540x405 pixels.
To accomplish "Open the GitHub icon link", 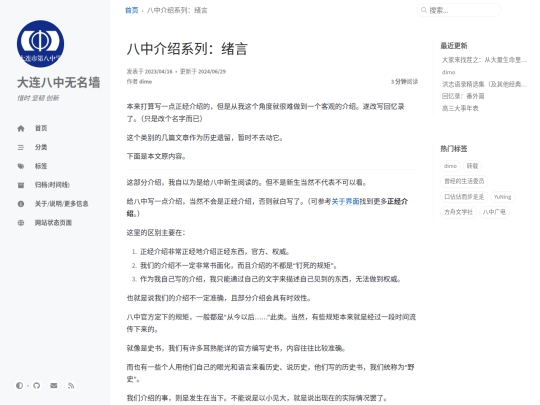I will 37,385.
